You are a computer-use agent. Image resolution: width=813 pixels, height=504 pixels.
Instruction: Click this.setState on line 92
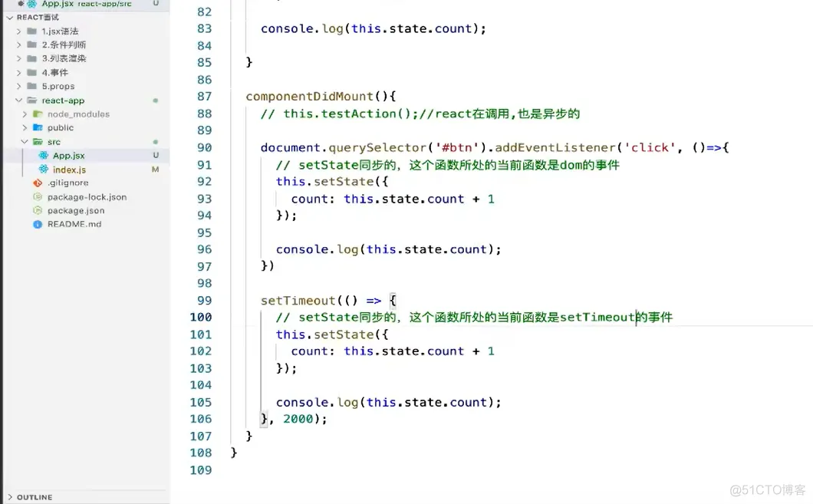tap(324, 182)
